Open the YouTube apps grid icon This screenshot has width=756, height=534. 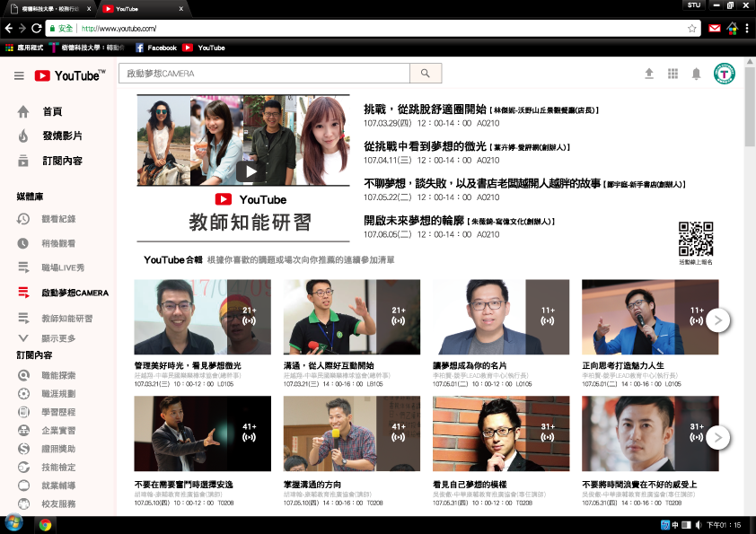coord(672,74)
